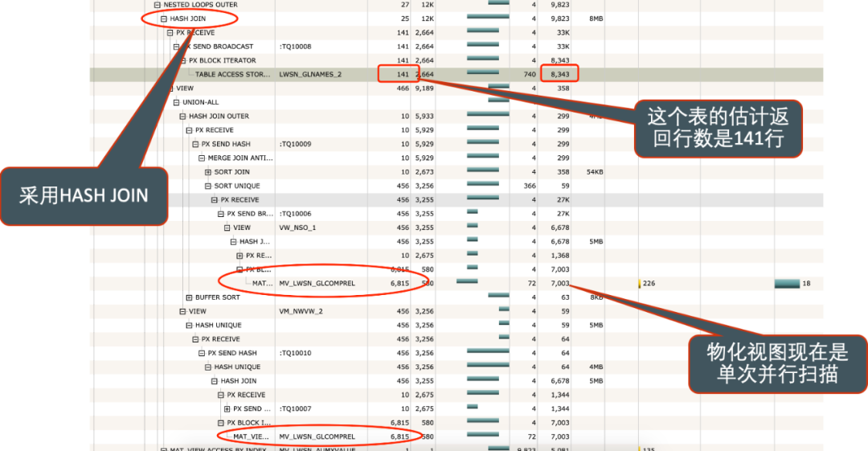This screenshot has width=868, height=451.
Task: Collapse PX SEND HASH :TQ10009 node
Action: click(195, 144)
